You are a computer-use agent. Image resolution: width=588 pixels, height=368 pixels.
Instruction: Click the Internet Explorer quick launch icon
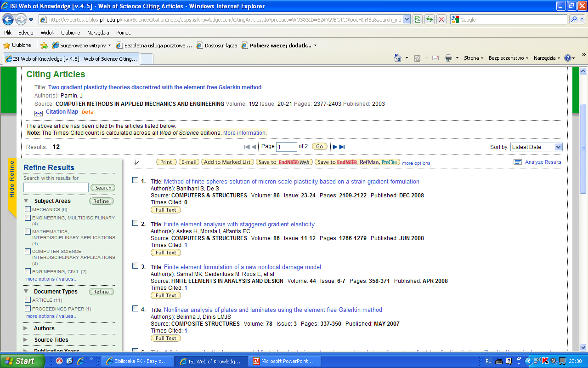pyautogui.click(x=80, y=361)
